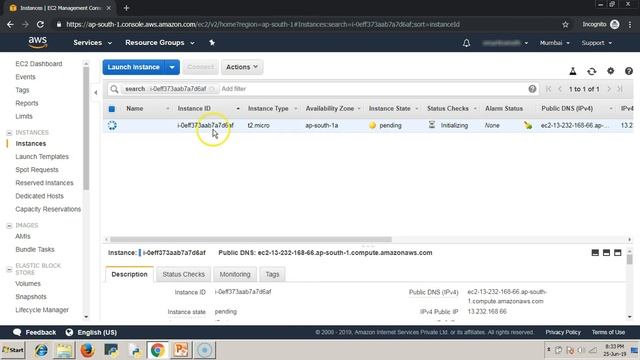The width and height of the screenshot is (640, 360).
Task: Open the help question mark icon
Action: [x=629, y=71]
